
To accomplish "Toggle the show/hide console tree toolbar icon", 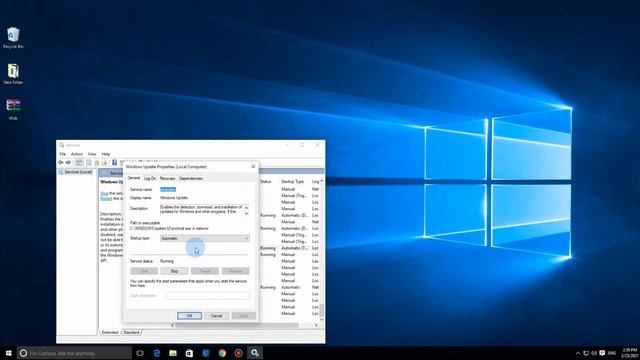I will [x=79, y=162].
